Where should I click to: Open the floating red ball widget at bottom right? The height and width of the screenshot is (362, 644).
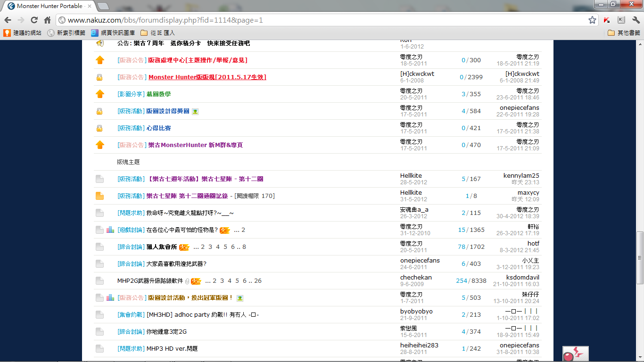coord(575,354)
